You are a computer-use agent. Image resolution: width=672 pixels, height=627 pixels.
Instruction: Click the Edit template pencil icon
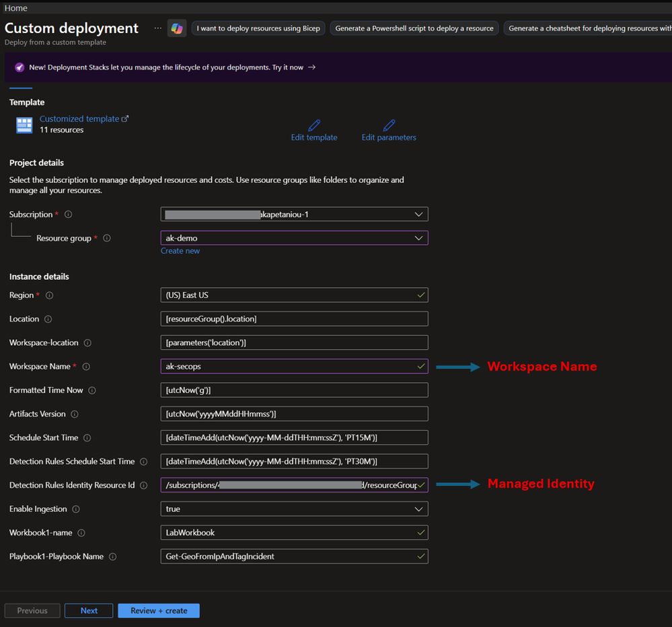tap(314, 125)
